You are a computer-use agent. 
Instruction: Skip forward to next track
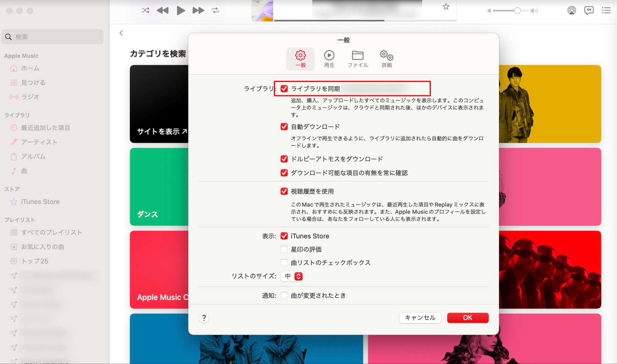point(198,11)
